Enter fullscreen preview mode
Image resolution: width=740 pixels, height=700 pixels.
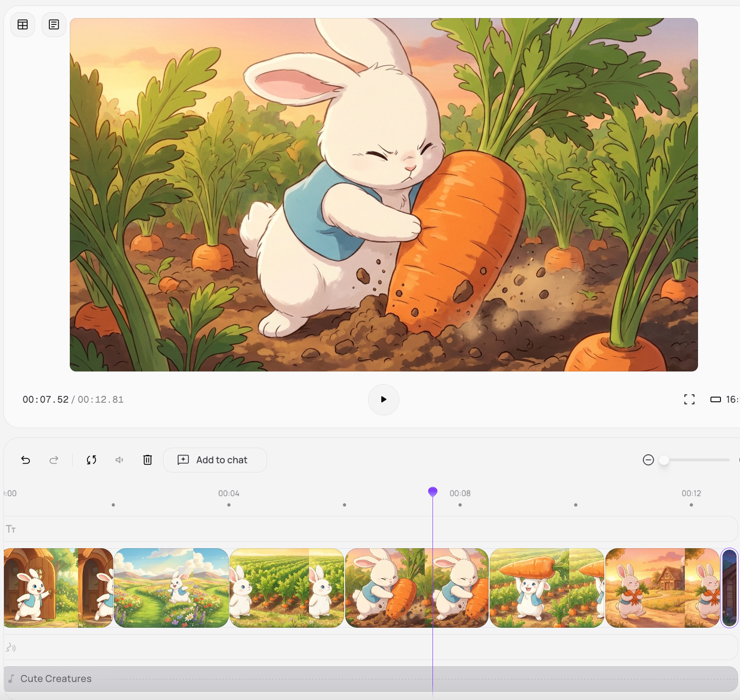(689, 399)
